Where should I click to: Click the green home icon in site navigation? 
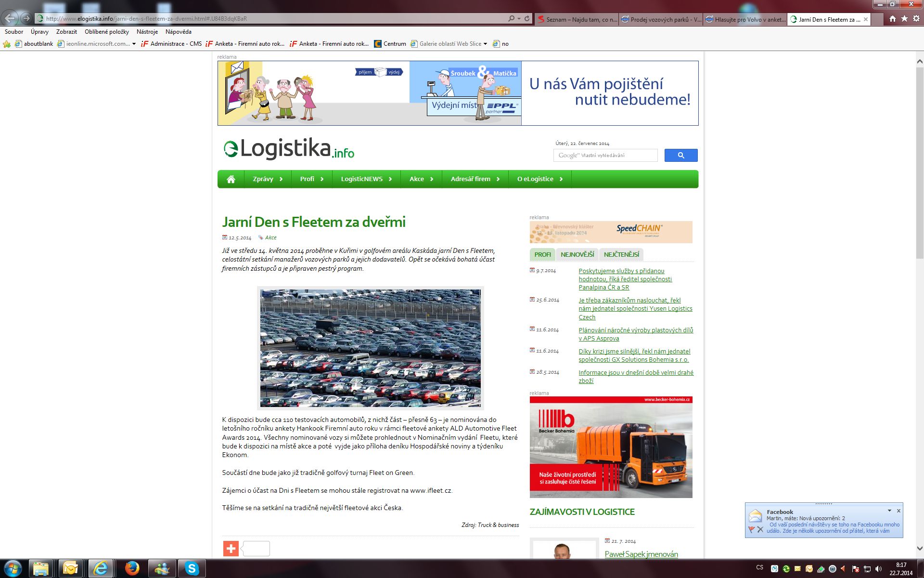231,179
